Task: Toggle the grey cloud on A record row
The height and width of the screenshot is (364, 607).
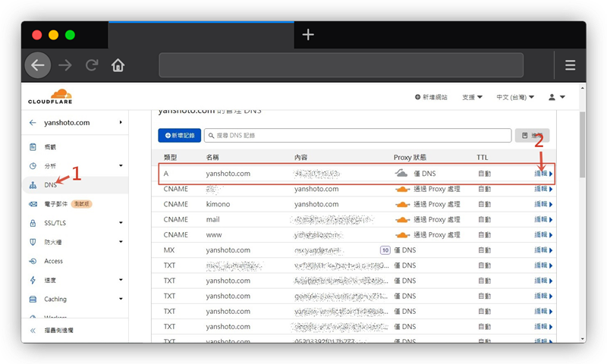Action: coord(401,174)
